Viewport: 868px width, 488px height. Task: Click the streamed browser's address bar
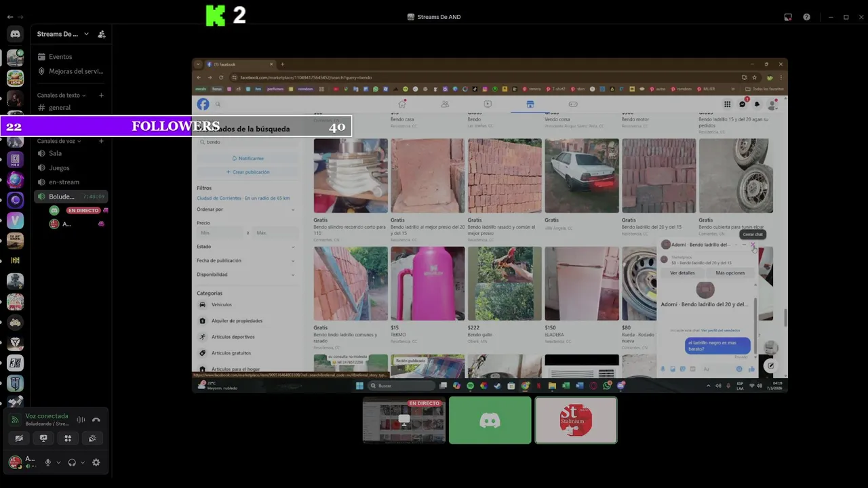[x=485, y=77]
